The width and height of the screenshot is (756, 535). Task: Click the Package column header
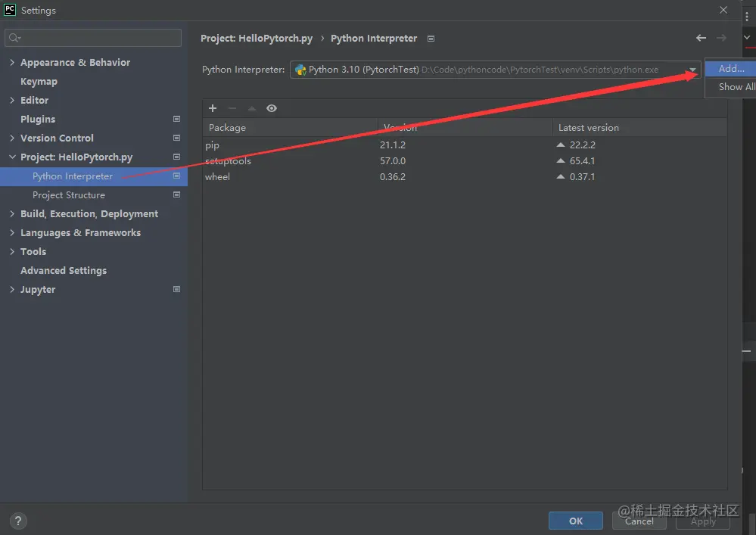click(x=290, y=128)
